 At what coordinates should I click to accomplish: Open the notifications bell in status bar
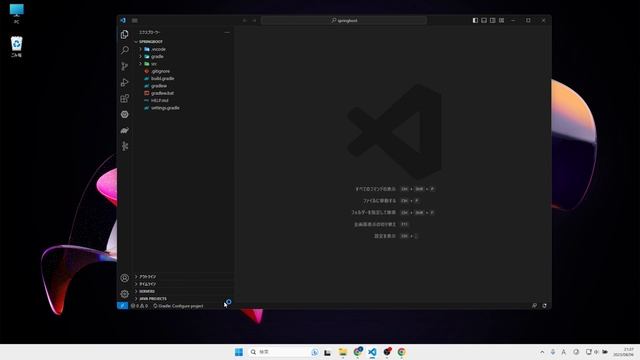(x=544, y=306)
